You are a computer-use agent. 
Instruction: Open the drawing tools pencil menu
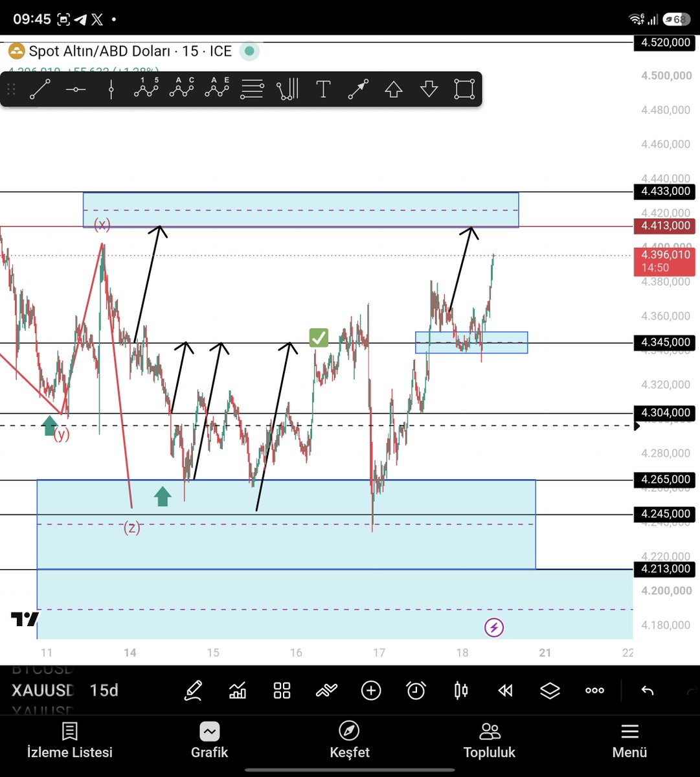point(193,691)
